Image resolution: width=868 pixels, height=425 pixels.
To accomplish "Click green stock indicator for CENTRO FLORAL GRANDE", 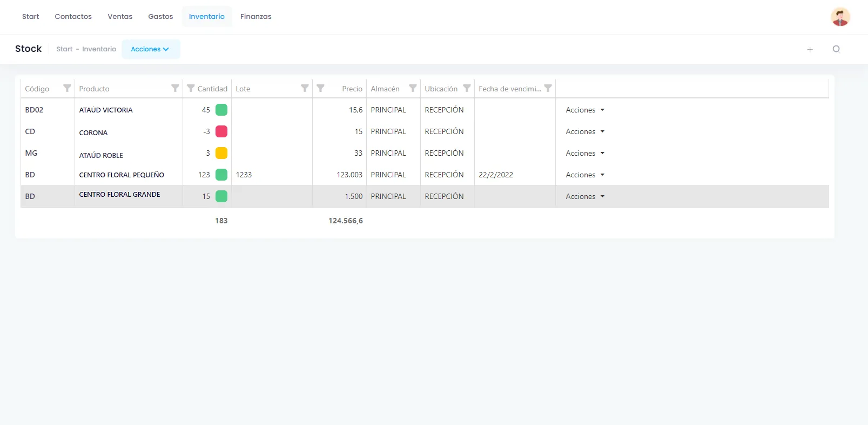I will (x=221, y=196).
